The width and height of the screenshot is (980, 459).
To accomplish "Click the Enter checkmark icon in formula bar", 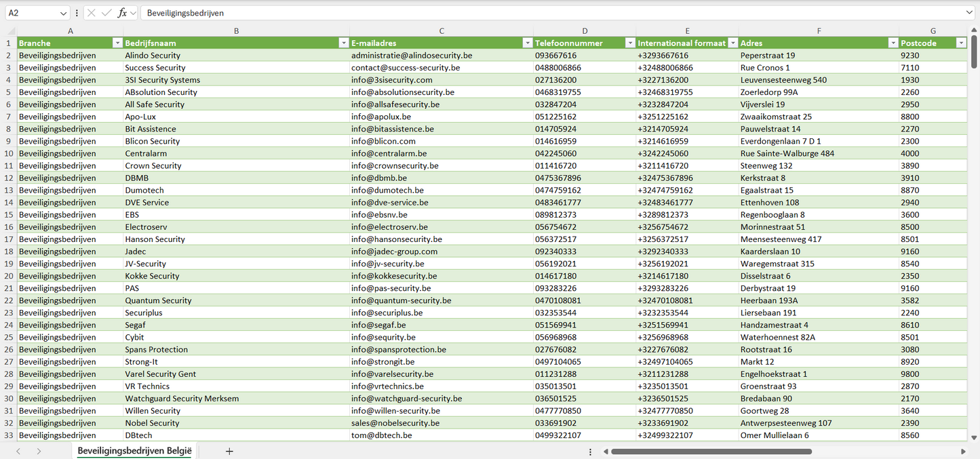I will (x=106, y=13).
